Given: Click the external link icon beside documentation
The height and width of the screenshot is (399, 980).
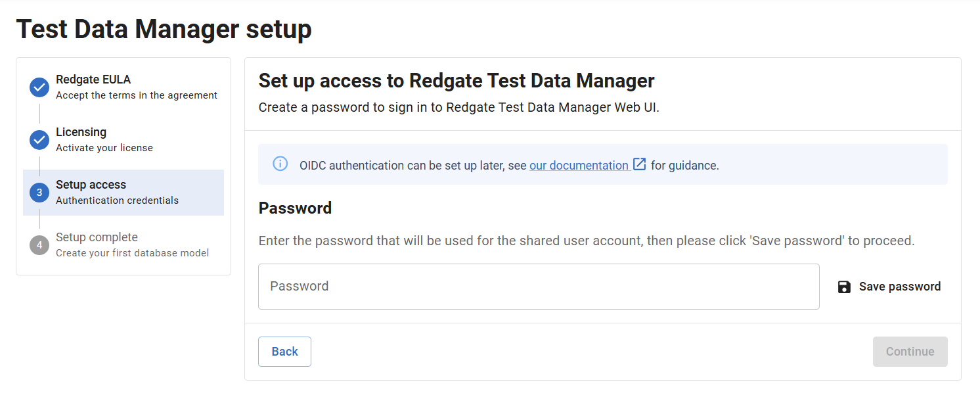Looking at the screenshot, I should [640, 164].
